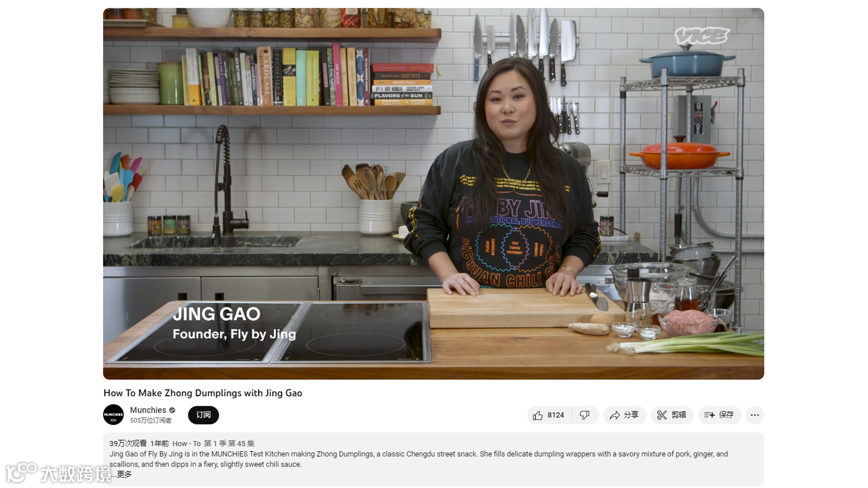Open the Munchies channel avatar

point(113,415)
